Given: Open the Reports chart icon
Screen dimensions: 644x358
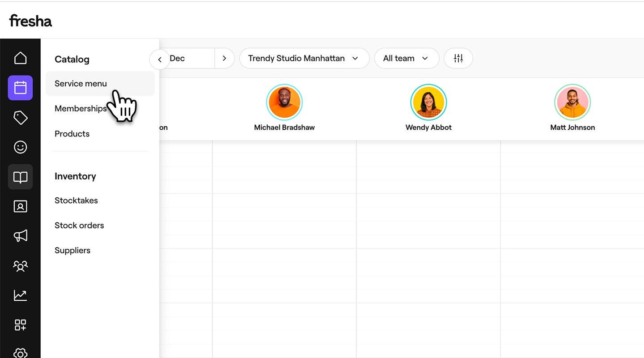Looking at the screenshot, I should [x=20, y=295].
